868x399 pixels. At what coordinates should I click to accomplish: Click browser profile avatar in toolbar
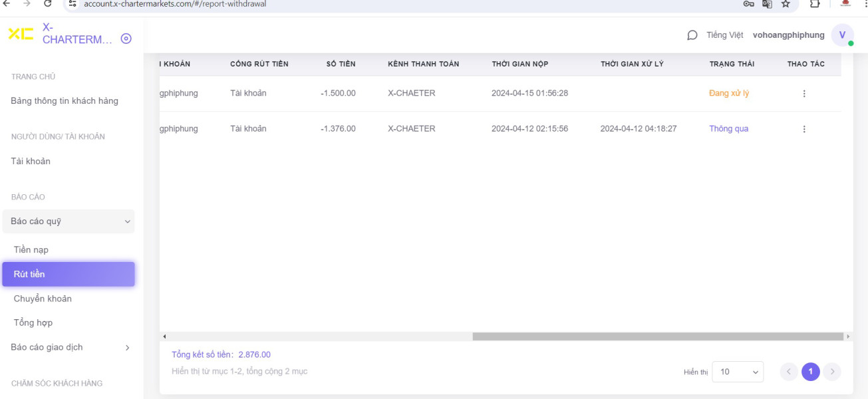tap(845, 3)
